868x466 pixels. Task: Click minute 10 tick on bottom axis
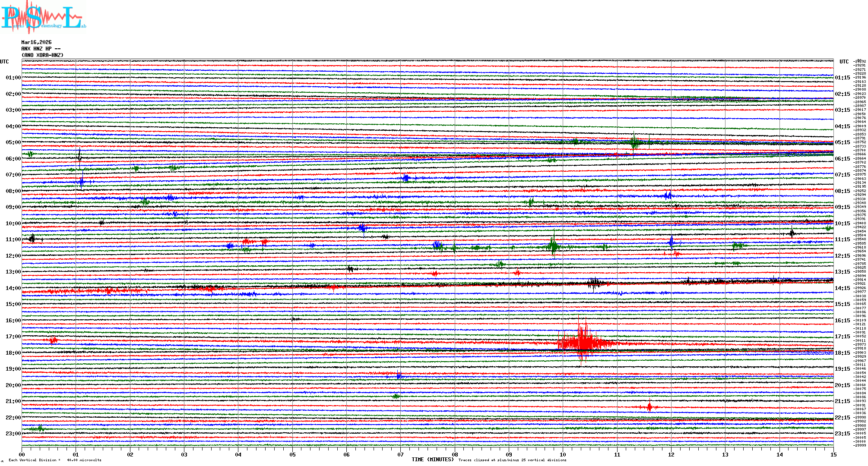coord(563,454)
